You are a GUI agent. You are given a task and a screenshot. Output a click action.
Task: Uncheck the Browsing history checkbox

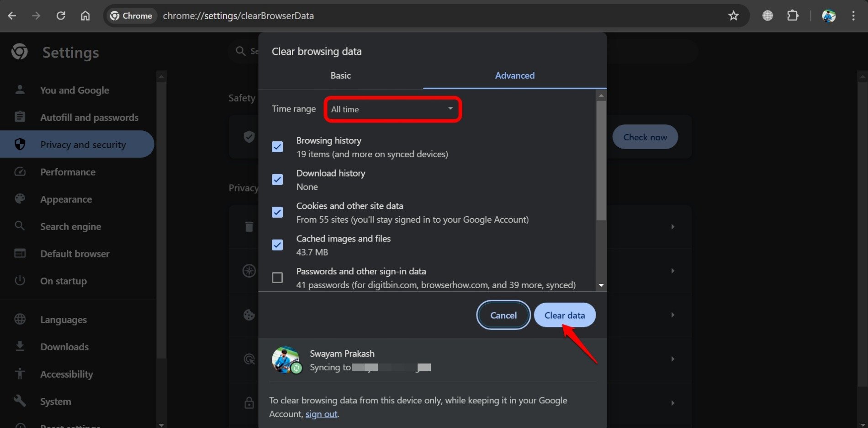[x=277, y=147]
